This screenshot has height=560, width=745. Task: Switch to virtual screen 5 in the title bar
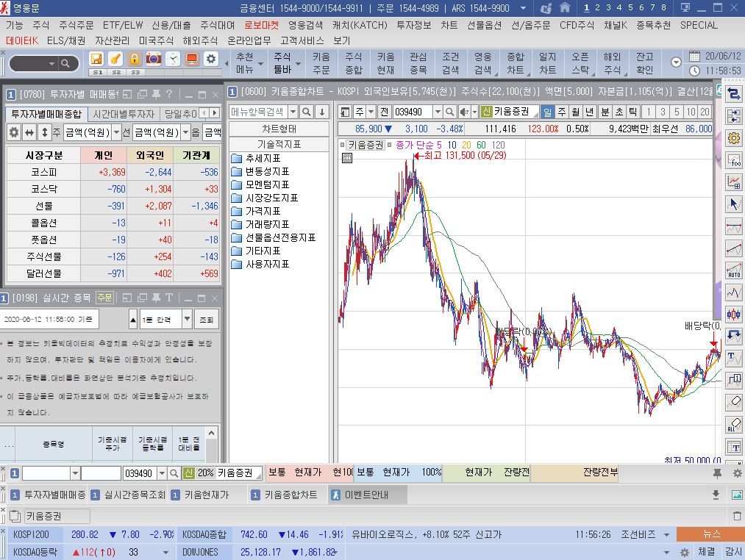630,7
